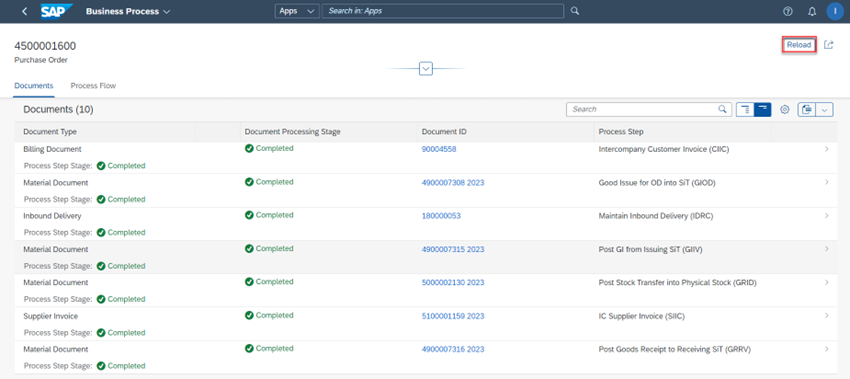Click the search magnifier icon in header

click(575, 11)
